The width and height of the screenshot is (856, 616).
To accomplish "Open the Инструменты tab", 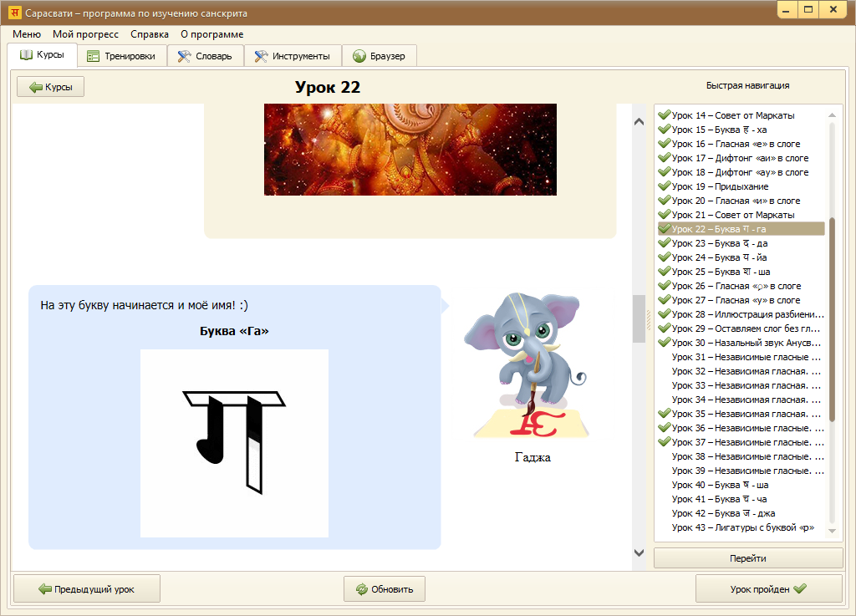I will point(293,56).
